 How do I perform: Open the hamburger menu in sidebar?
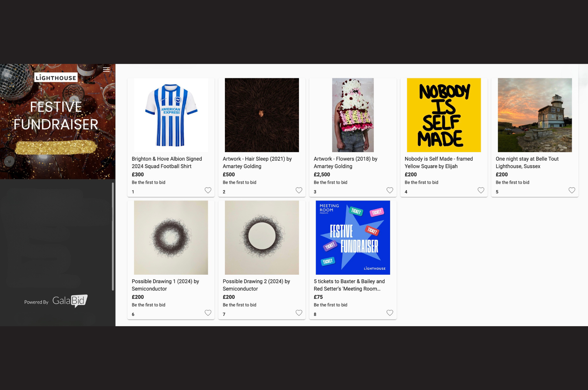point(106,69)
